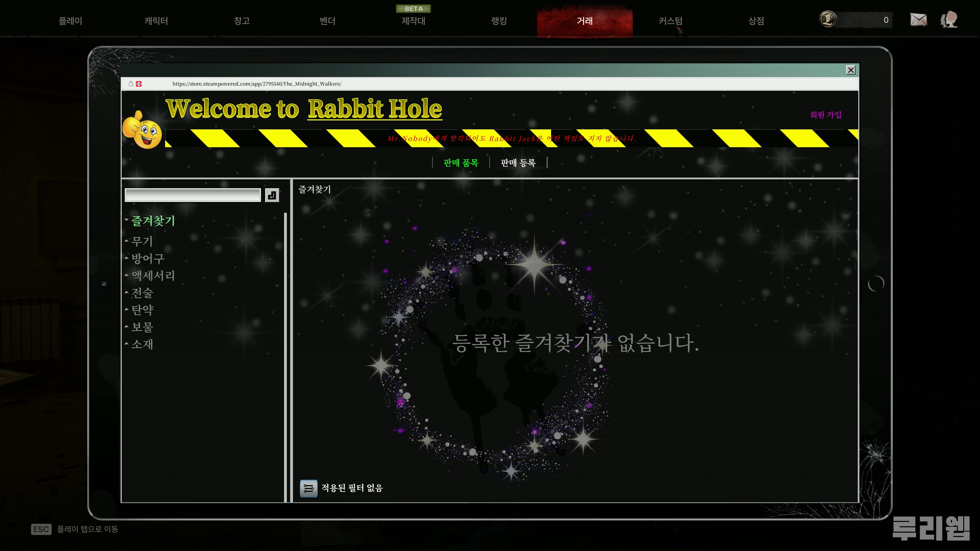
Task: Click the lock icon in address bar
Action: pos(130,84)
